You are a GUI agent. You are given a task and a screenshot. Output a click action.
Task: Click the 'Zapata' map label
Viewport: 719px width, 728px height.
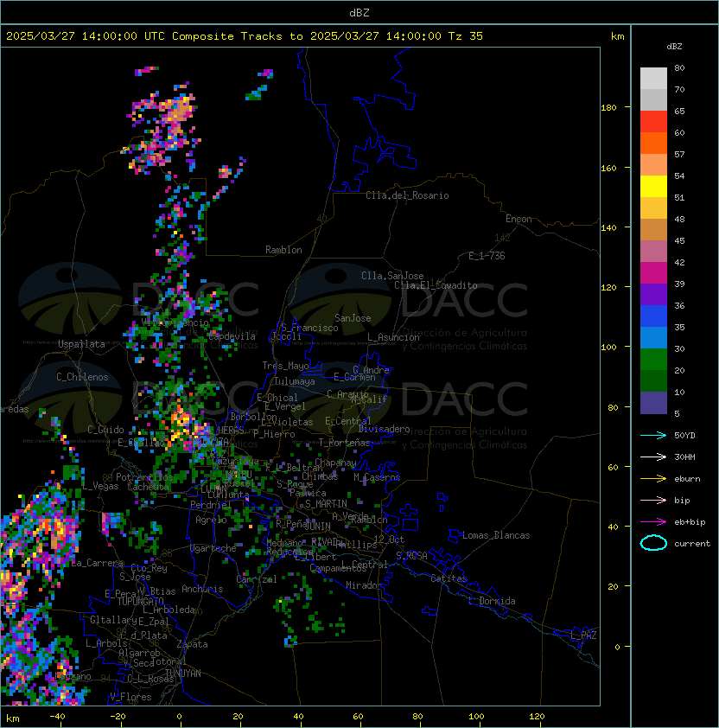192,644
